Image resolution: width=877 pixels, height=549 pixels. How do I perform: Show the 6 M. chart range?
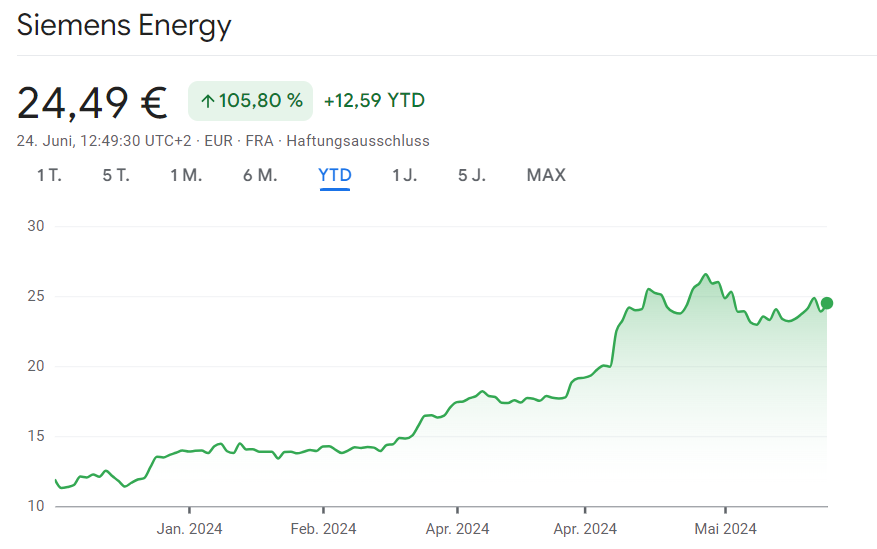click(260, 176)
